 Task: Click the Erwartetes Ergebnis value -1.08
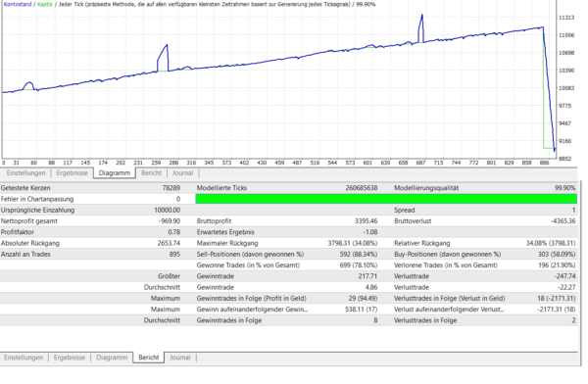370,232
